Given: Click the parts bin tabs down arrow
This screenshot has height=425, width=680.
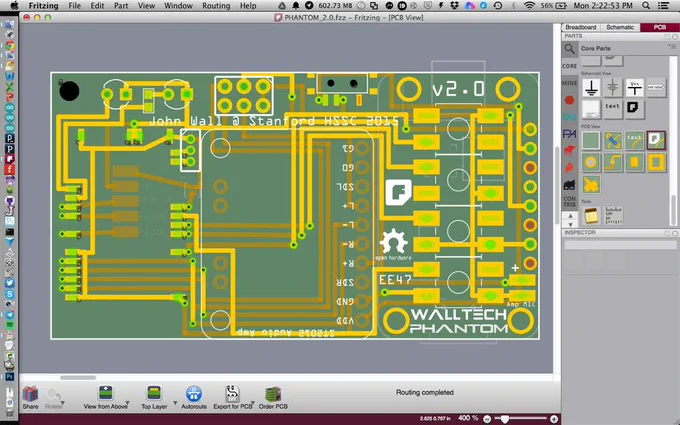Looking at the screenshot, I should [570, 224].
